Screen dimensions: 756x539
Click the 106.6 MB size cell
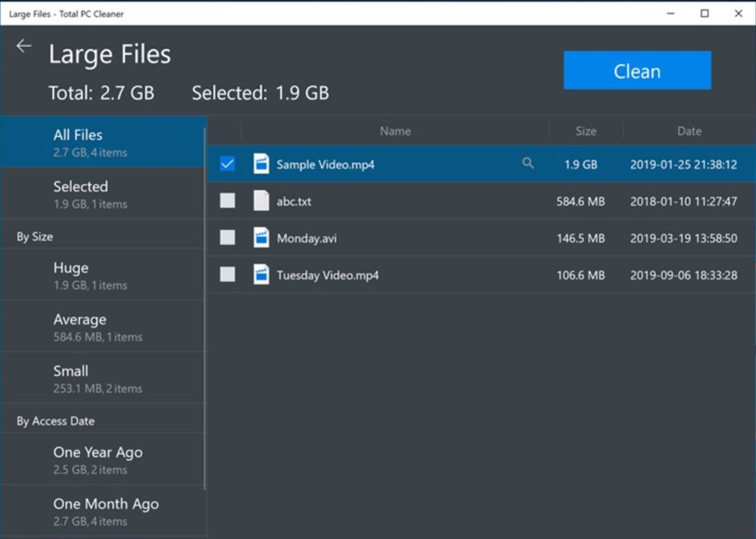[581, 275]
